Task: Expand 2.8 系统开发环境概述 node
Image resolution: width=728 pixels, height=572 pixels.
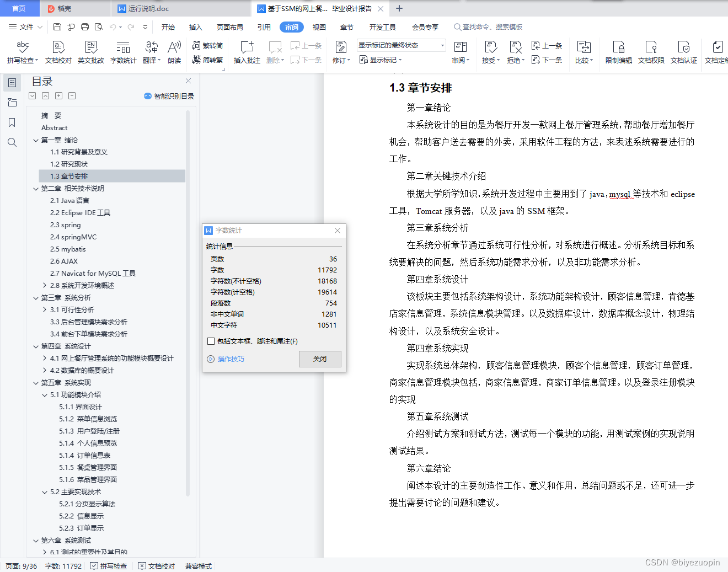Action: point(45,286)
